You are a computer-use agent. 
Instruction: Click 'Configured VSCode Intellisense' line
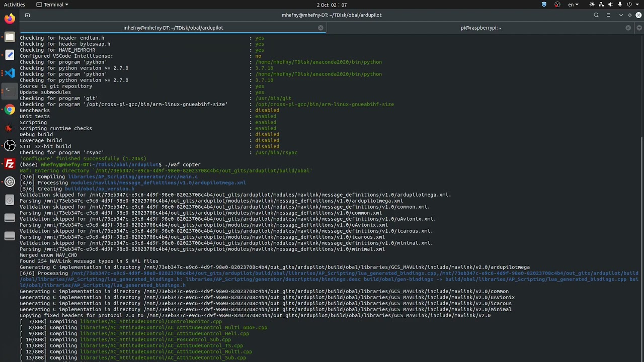(x=140, y=56)
